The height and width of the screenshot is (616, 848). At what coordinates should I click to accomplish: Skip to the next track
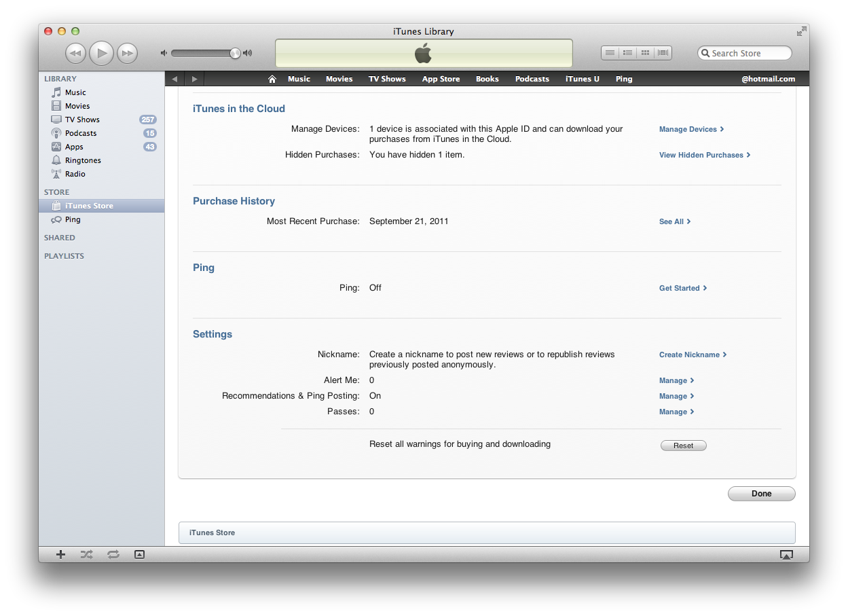coord(127,53)
